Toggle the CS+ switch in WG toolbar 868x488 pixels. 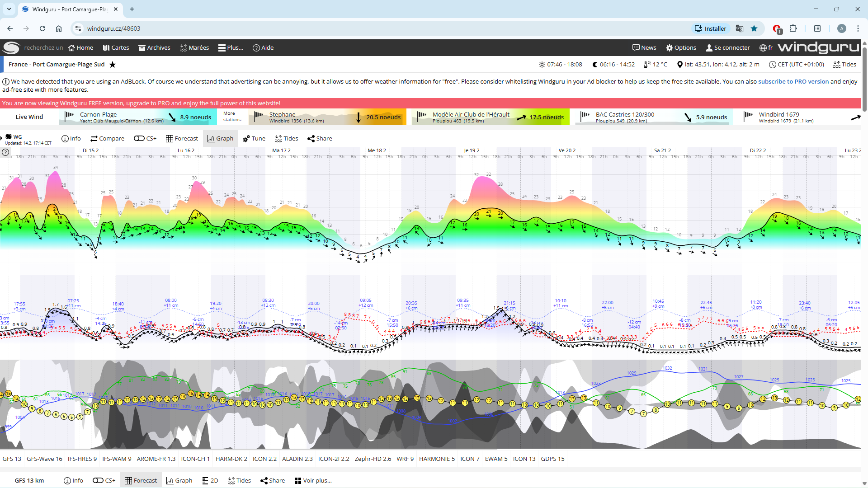click(x=145, y=139)
